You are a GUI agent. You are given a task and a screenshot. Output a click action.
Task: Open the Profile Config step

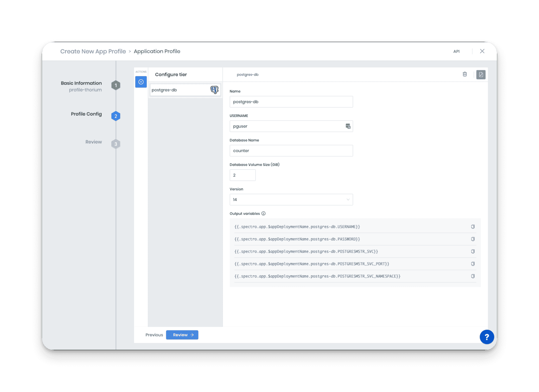[86, 114]
